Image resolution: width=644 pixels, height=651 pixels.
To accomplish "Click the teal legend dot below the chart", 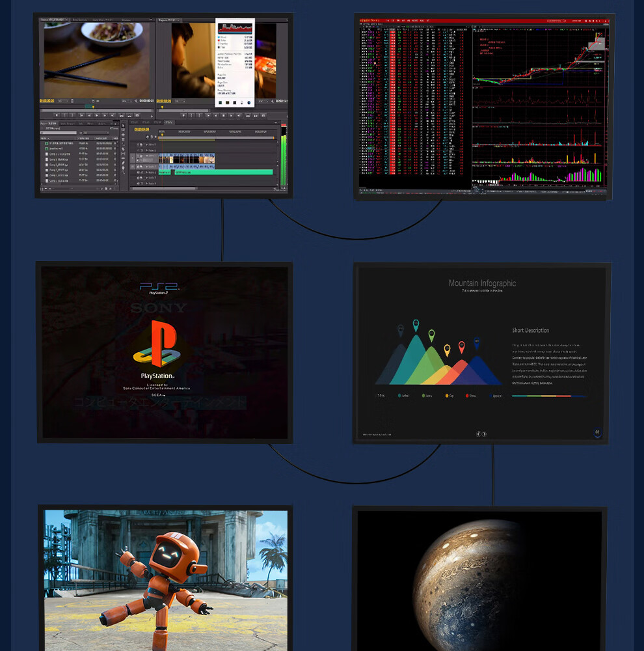I will point(399,396).
